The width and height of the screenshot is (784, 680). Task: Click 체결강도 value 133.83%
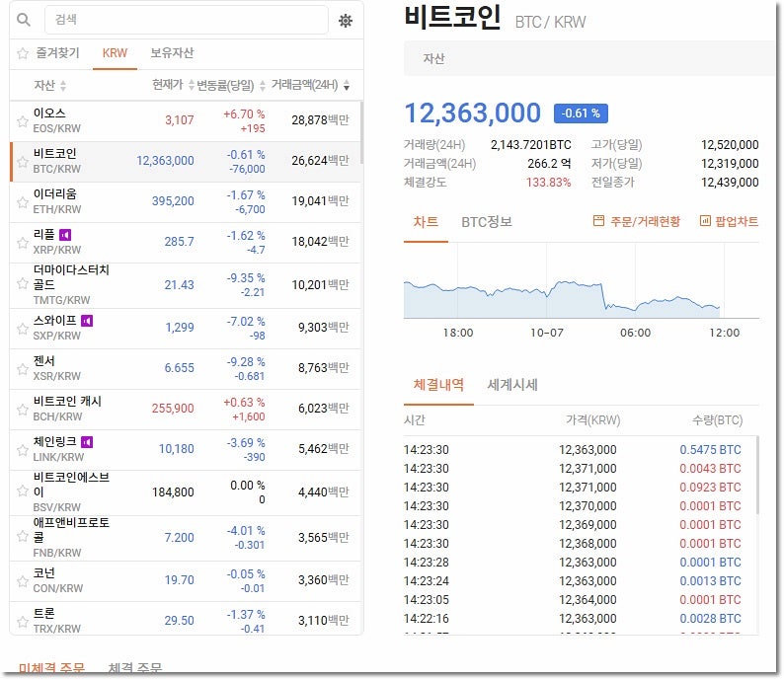548,183
